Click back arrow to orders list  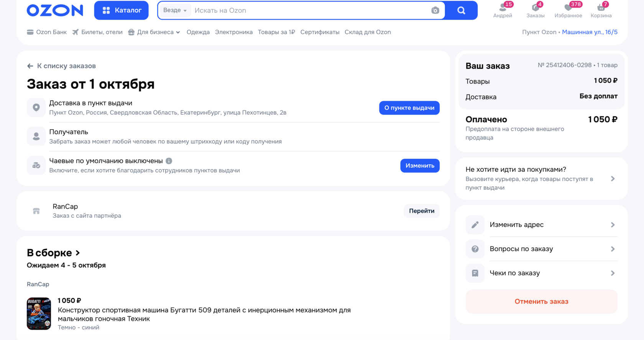click(30, 66)
